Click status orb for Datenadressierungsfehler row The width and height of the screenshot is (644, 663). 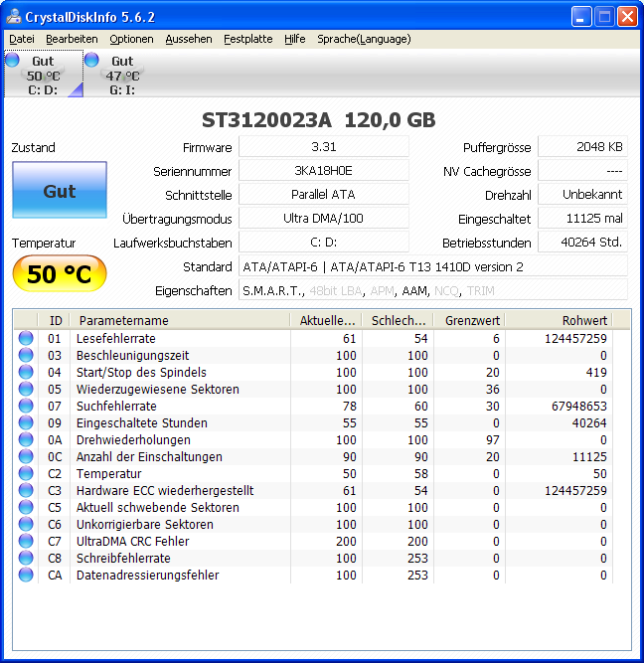coord(26,576)
